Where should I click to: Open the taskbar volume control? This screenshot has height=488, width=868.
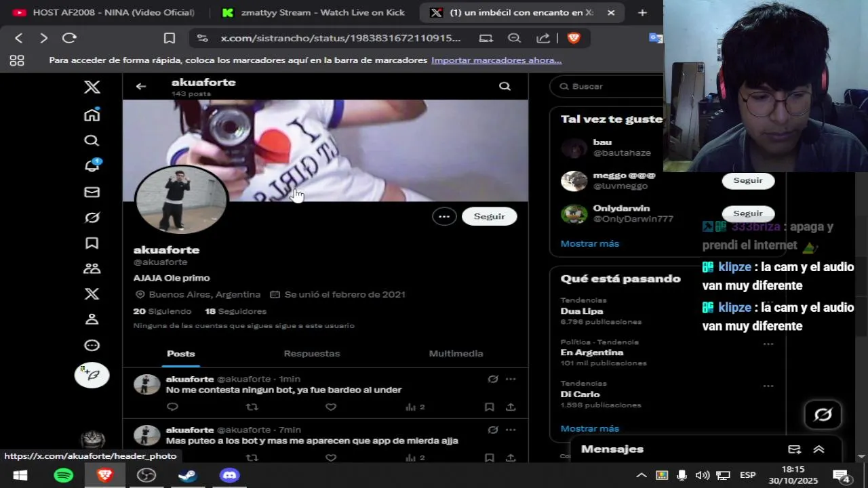pyautogui.click(x=703, y=475)
